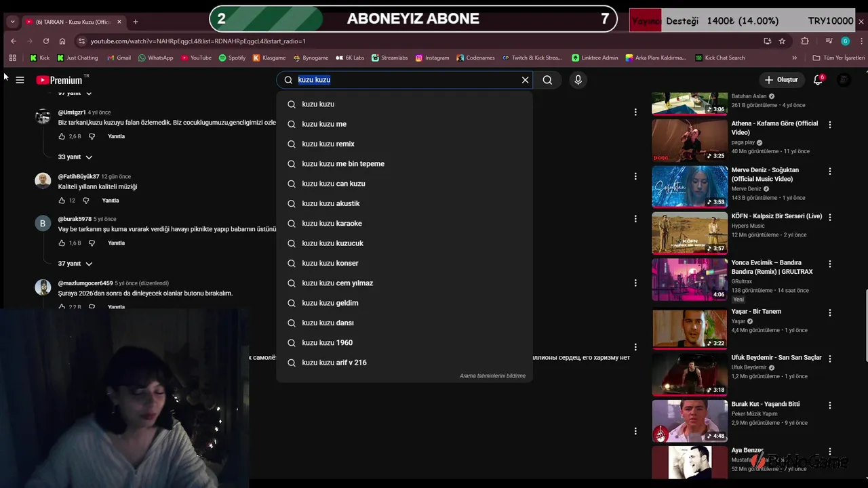Select suggestion kuzu kuzu karaoke
868x488 pixels.
click(x=404, y=223)
